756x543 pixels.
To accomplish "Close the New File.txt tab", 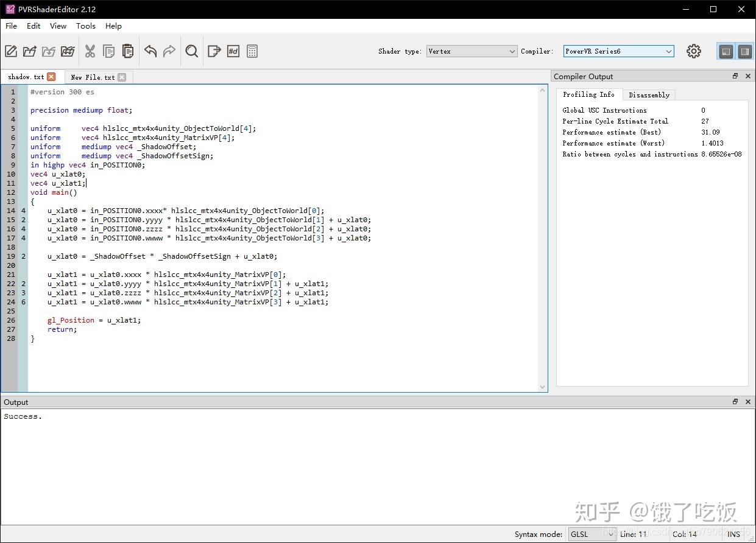I will tap(123, 77).
